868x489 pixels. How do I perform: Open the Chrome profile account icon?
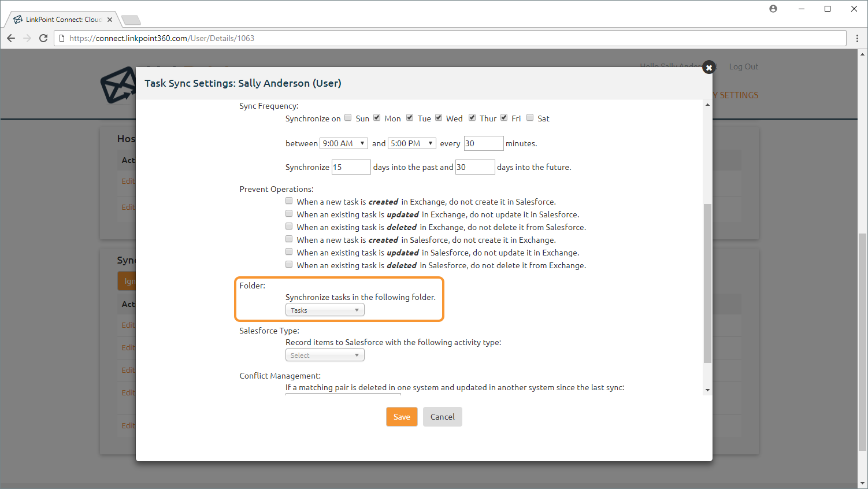pyautogui.click(x=773, y=9)
